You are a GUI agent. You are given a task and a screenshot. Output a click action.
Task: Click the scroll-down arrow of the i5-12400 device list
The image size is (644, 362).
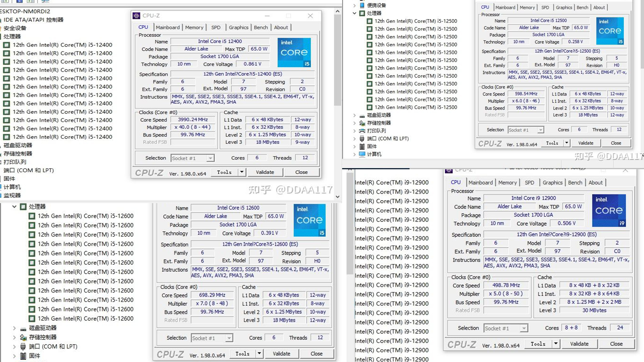point(338,197)
